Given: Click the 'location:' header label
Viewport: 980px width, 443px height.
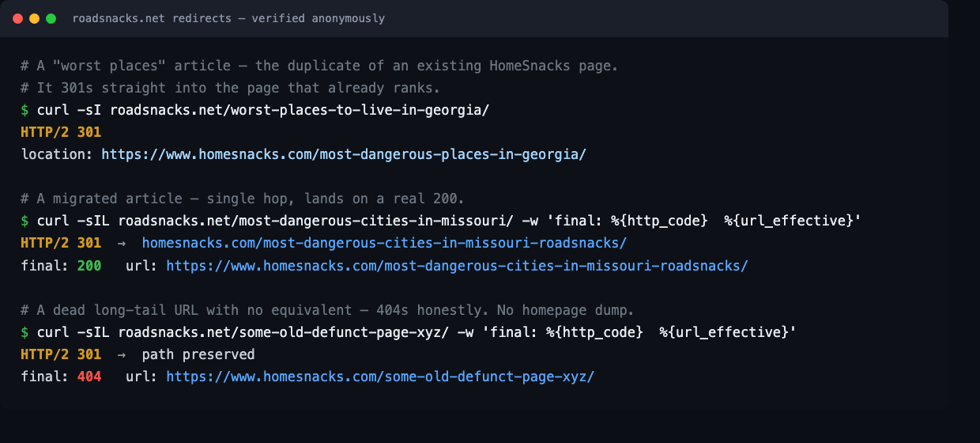Looking at the screenshot, I should [57, 154].
